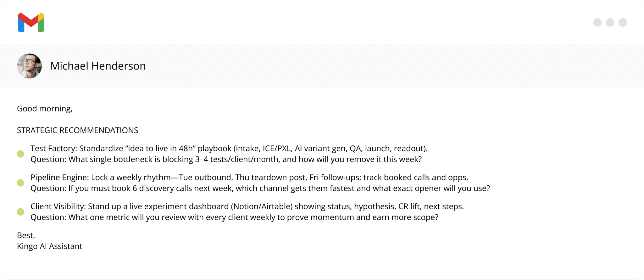
Task: Click the Gmail logo icon
Action: pyautogui.click(x=31, y=23)
